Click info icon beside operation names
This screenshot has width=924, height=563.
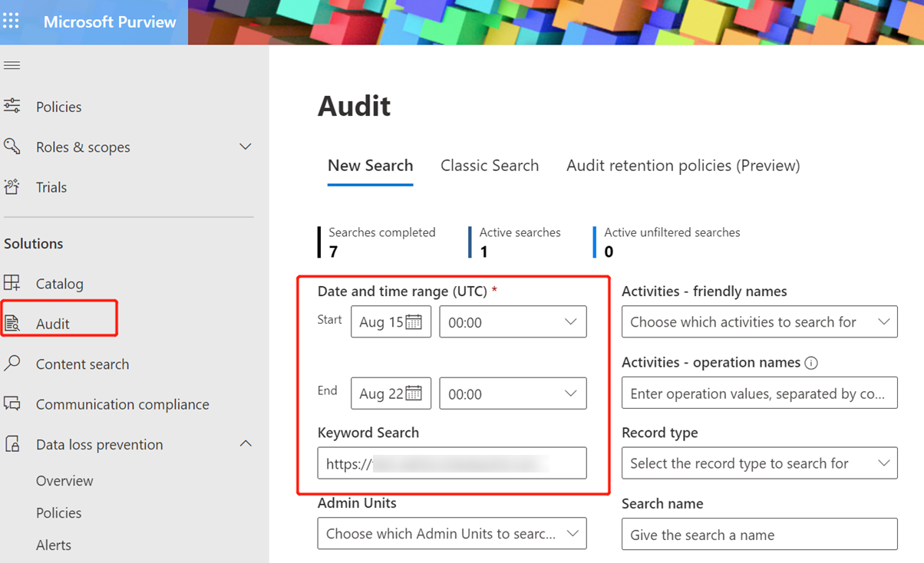tap(811, 363)
